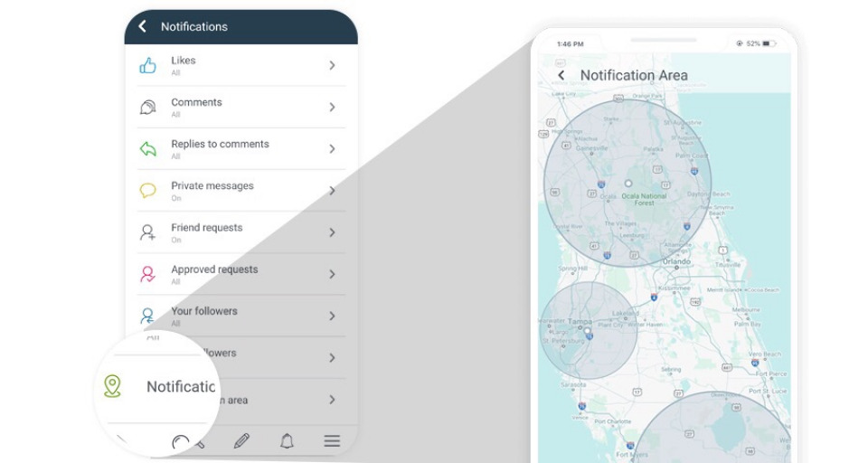868x463 pixels.
Task: Expand the Approved requests chevron
Action: coord(332,274)
